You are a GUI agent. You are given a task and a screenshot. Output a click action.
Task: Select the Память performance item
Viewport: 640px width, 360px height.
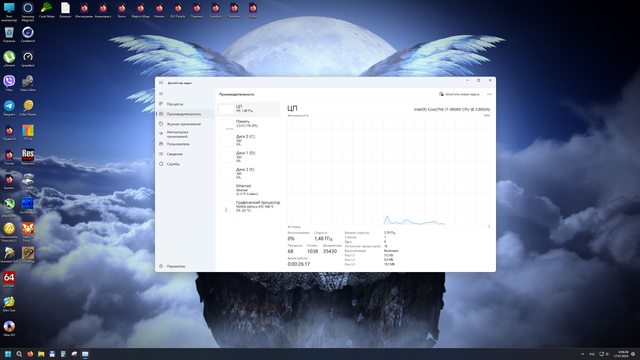pyautogui.click(x=249, y=124)
